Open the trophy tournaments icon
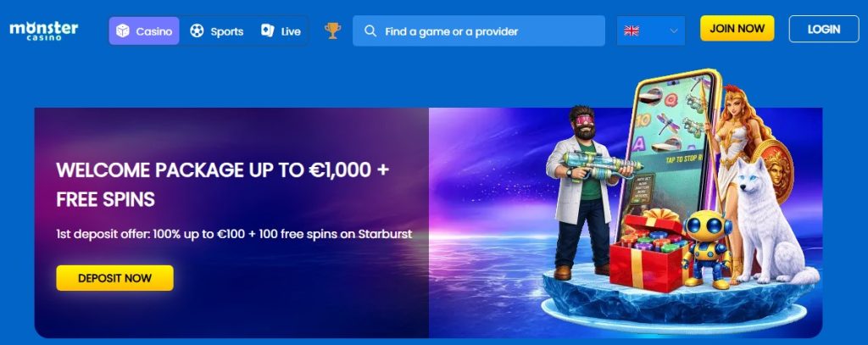This screenshot has height=345, width=868. pos(332,31)
